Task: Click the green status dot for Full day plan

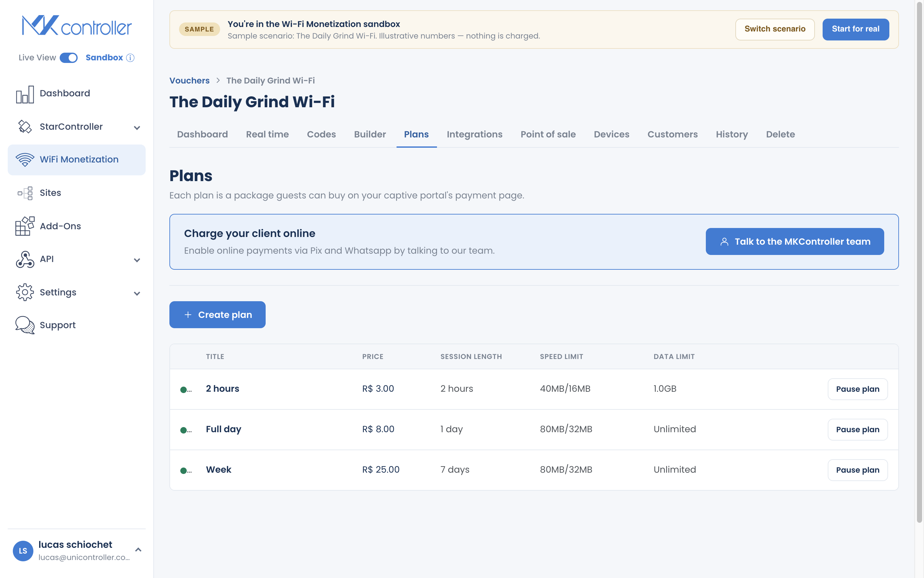Action: coord(184,430)
